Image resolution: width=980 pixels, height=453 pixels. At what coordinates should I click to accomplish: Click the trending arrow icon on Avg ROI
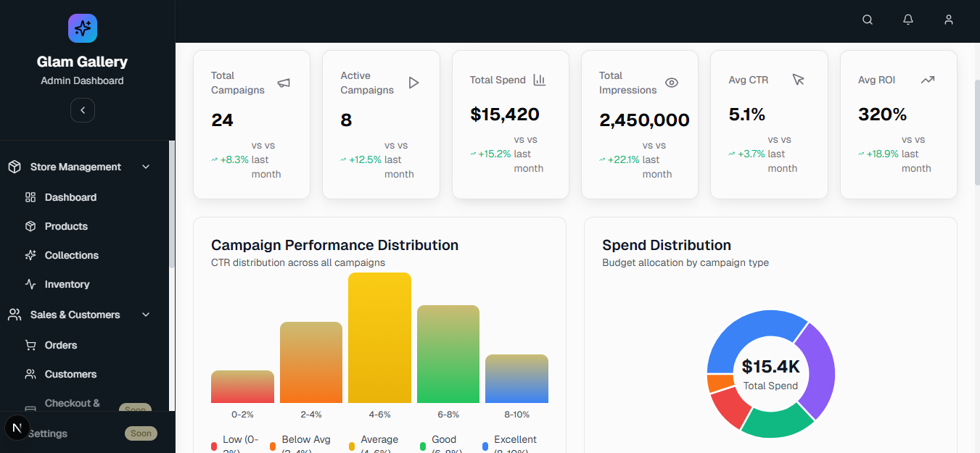[x=927, y=80]
